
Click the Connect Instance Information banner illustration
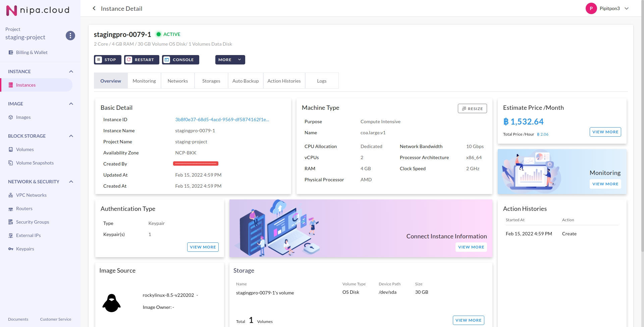pyautogui.click(x=278, y=228)
